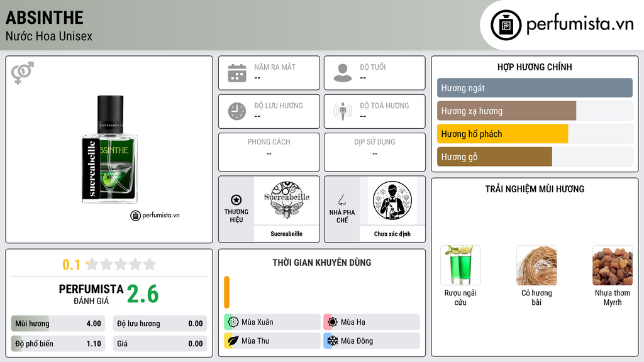The image size is (644, 362).
Task: Click the Nước Hoa Unisex subtitle
Action: pos(49,36)
